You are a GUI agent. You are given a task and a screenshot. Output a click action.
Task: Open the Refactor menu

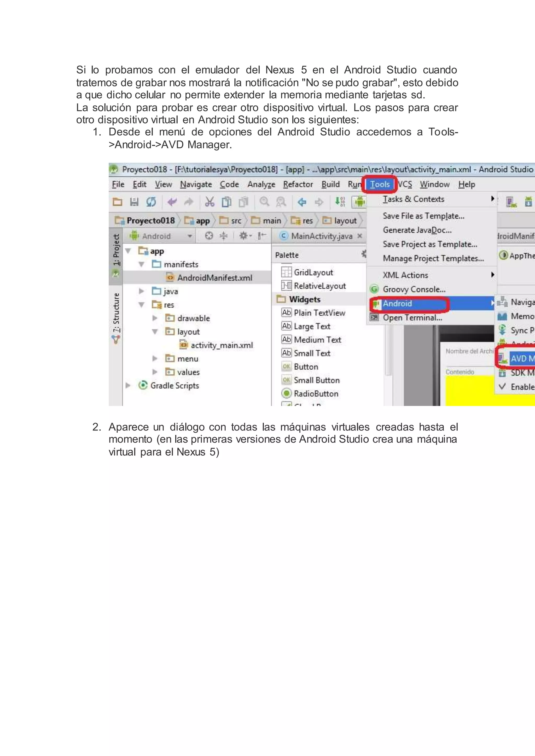[x=298, y=184]
